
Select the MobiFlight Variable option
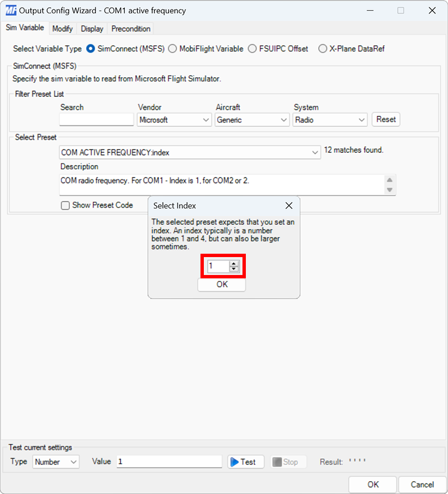(x=172, y=49)
